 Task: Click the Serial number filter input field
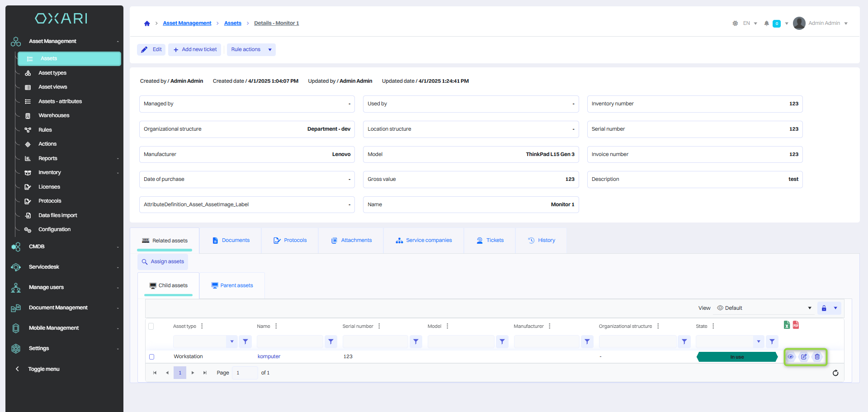tap(375, 342)
